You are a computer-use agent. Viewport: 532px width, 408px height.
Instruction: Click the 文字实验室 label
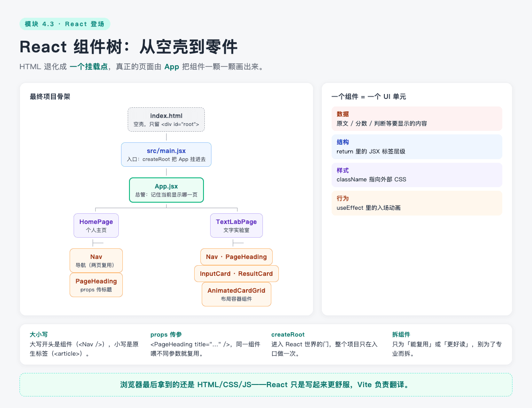236,230
